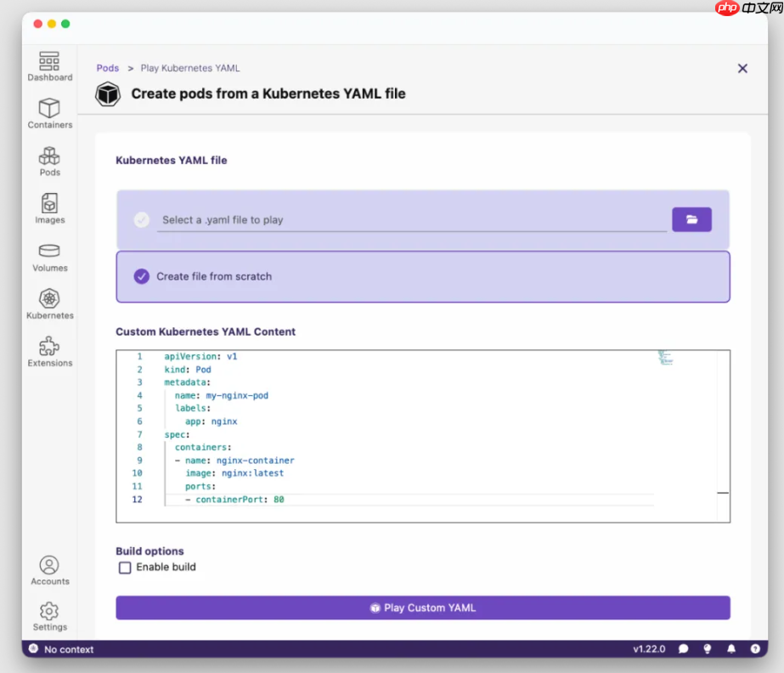Select the Kubernetes sidebar icon
Image resolution: width=784 pixels, height=673 pixels.
click(x=49, y=303)
